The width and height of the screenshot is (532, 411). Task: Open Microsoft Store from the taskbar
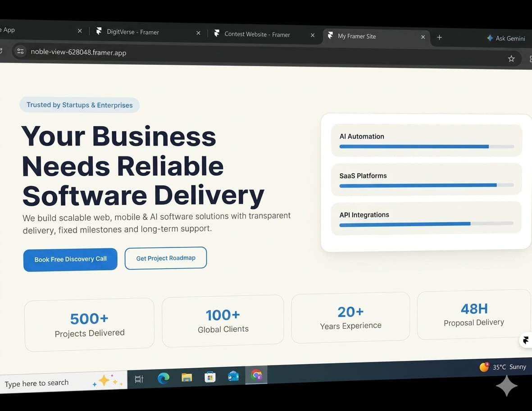[x=210, y=377]
